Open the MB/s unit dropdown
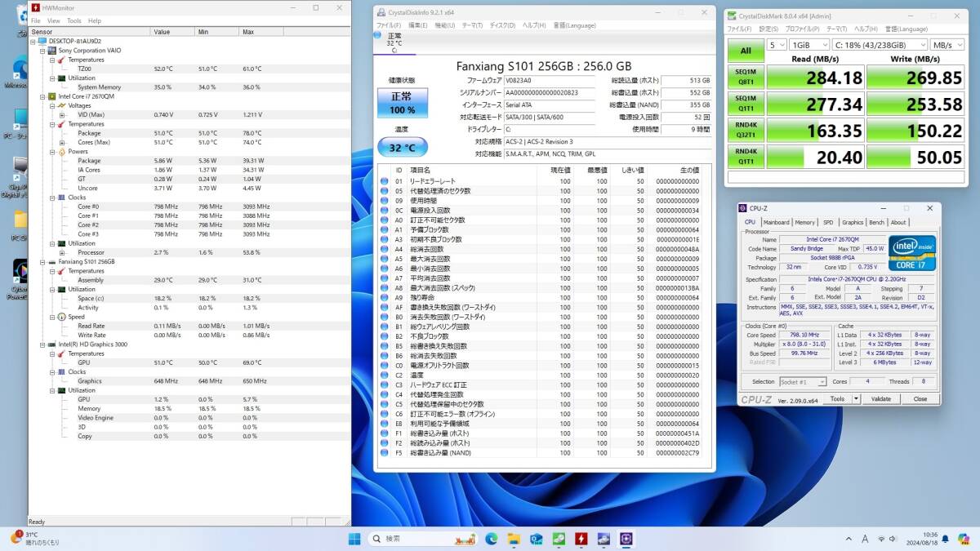 [x=948, y=45]
